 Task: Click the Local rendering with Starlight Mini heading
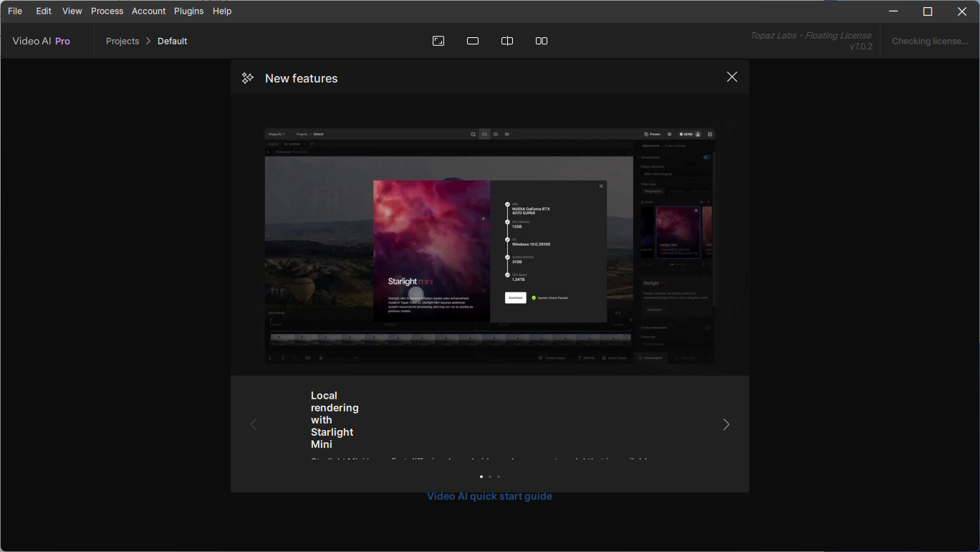(x=335, y=420)
